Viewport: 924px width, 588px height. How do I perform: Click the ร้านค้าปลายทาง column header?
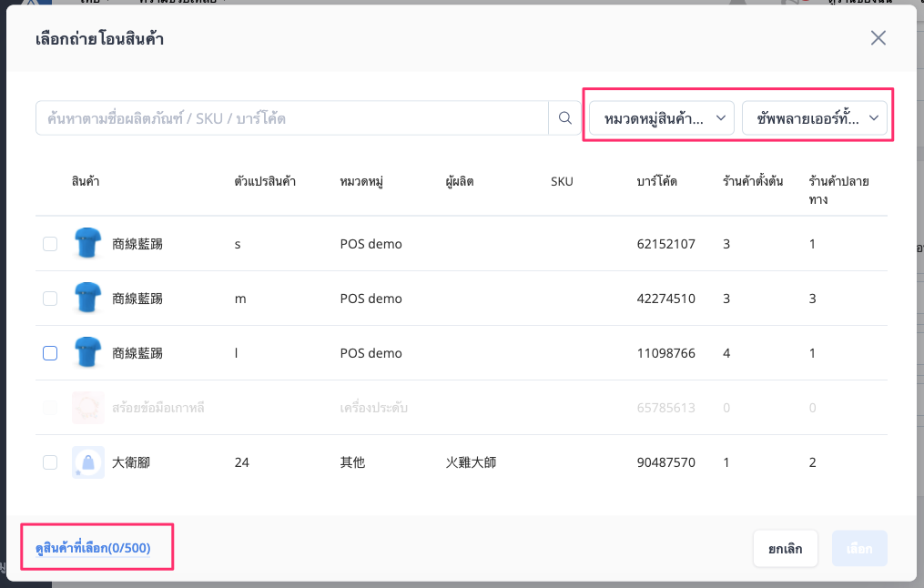click(838, 189)
